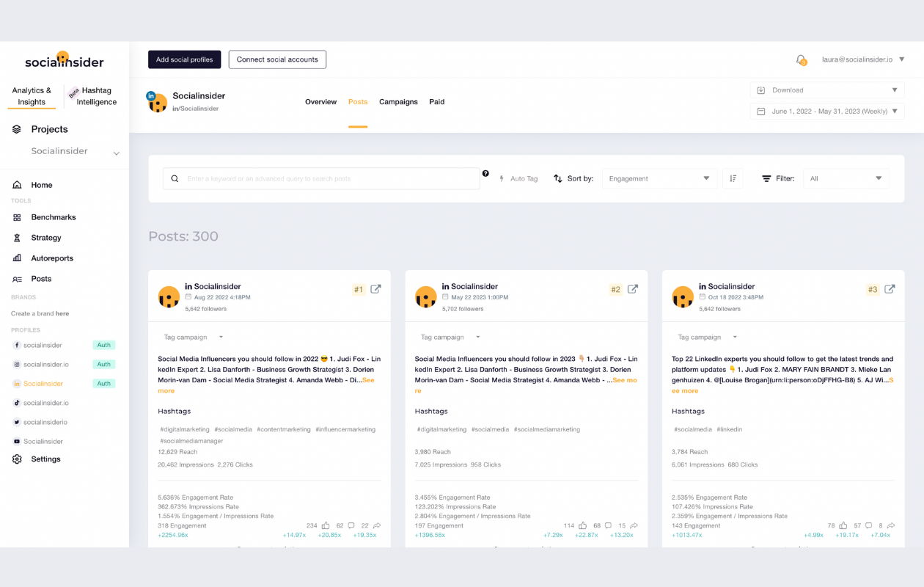Click the Strategy chess piece icon
924x587 pixels.
17,238
